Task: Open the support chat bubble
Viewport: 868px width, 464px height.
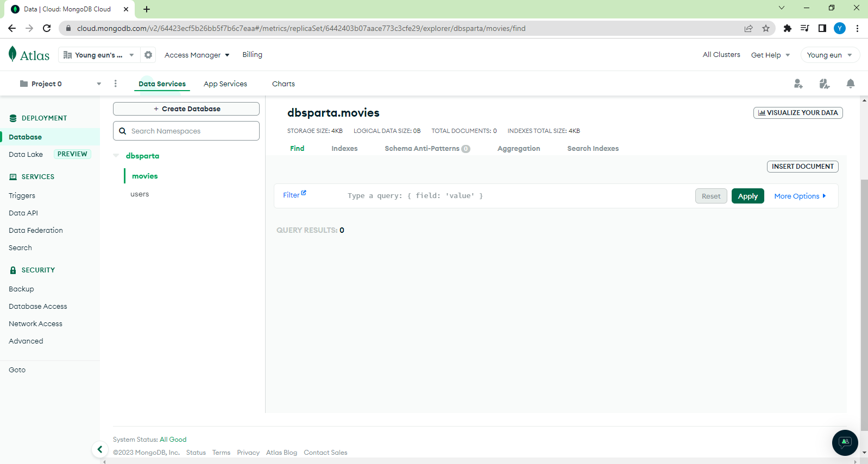Action: coord(845,443)
